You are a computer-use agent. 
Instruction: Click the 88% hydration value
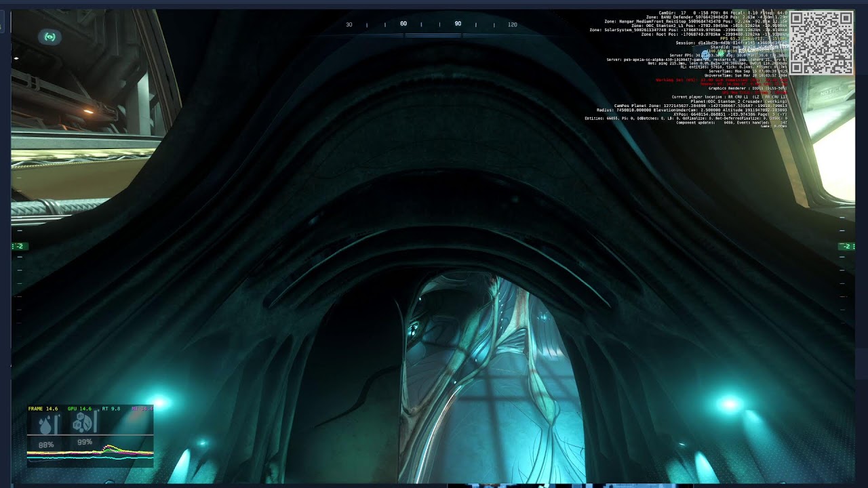tap(46, 445)
